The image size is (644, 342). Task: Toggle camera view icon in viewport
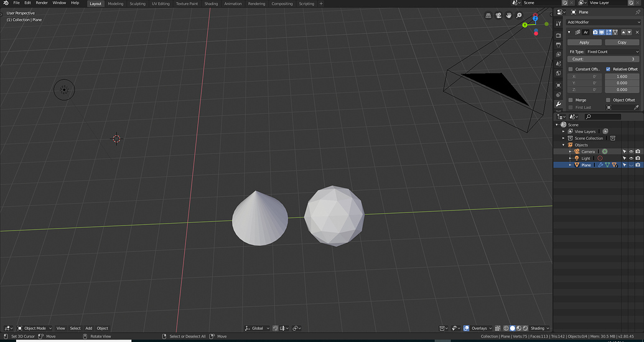[x=498, y=16]
